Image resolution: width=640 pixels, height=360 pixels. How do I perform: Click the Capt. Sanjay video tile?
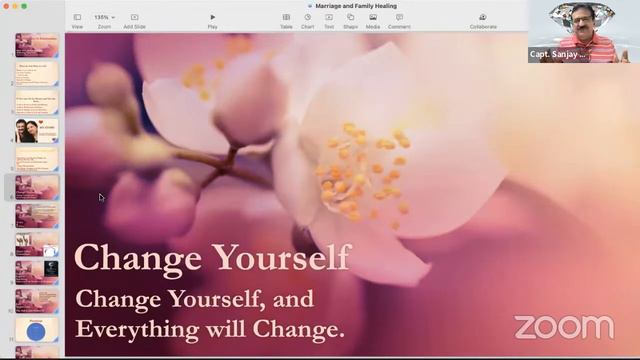pos(584,31)
